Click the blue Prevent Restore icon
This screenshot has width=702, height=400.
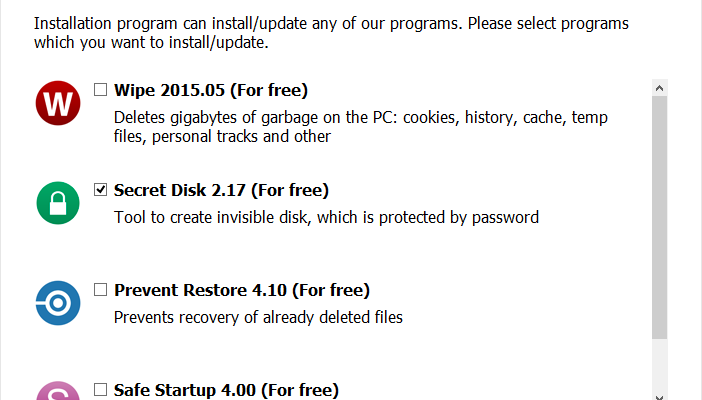(x=58, y=303)
